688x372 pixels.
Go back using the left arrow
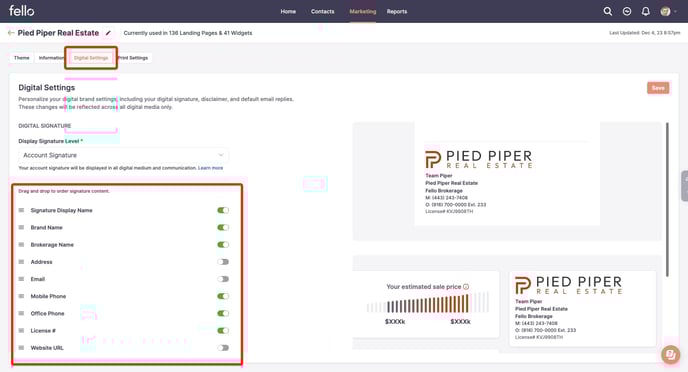(11, 33)
